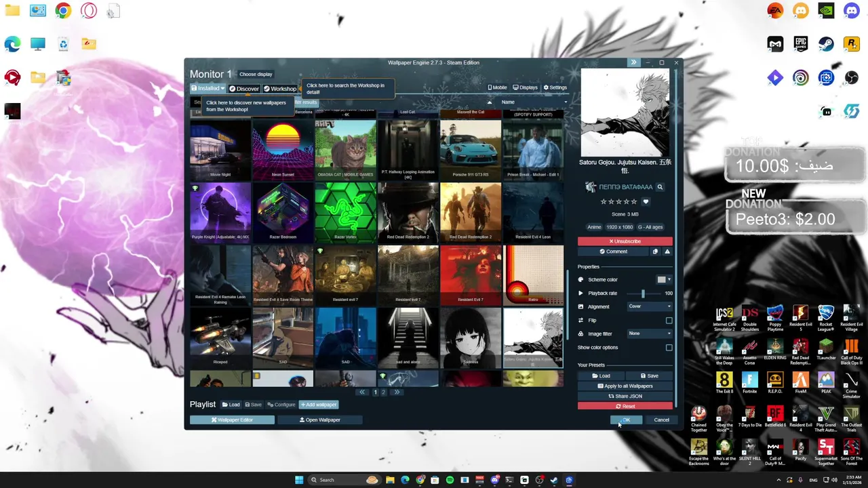This screenshot has height=488, width=868.
Task: Launch the Rocket League desktop shortcut
Action: point(826,317)
